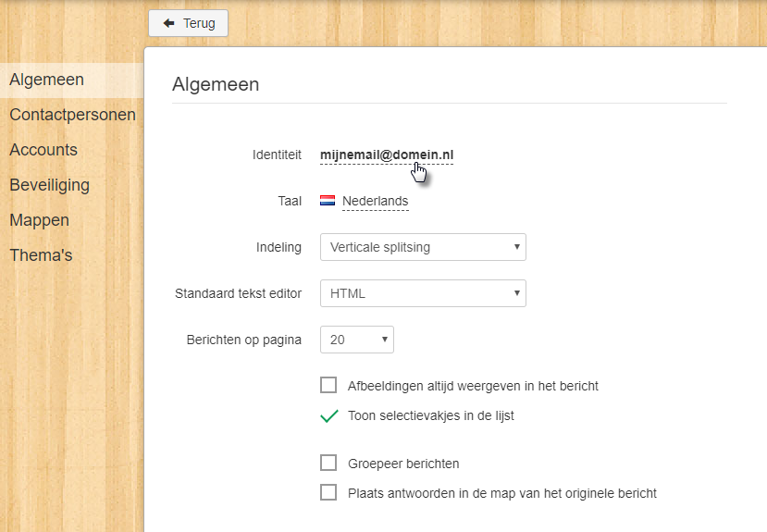
Task: Click the green checkmark for Toon selectievakjes
Action: 328,415
